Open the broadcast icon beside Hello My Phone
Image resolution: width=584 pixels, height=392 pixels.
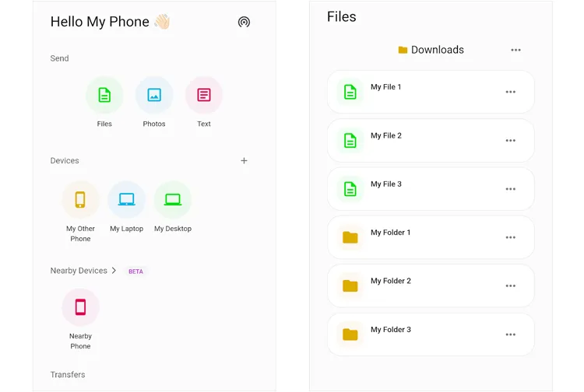click(x=244, y=22)
